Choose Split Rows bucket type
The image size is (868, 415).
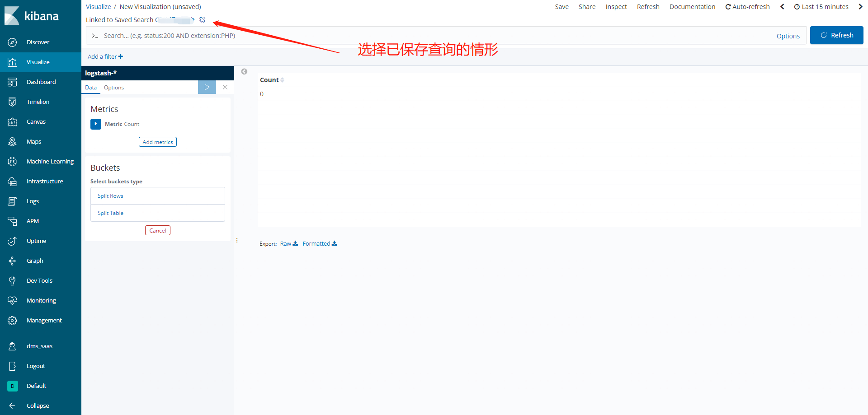coord(158,196)
